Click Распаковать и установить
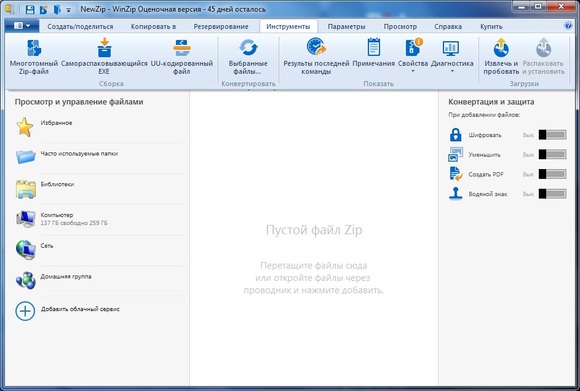Viewport: 580px width, 391px height. 543,57
